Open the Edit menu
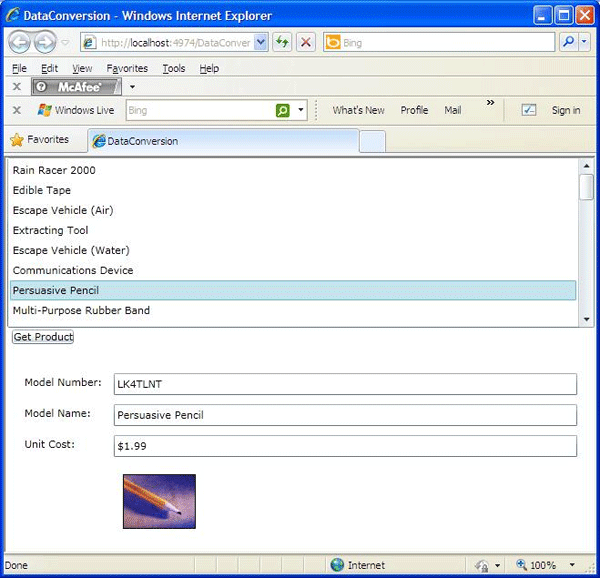The height and width of the screenshot is (578, 600). [49, 68]
